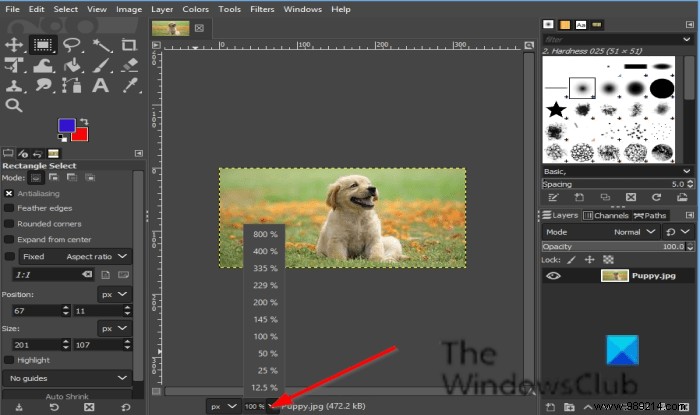700x415 pixels.
Task: Select the Color Picker tool
Action: (x=130, y=85)
